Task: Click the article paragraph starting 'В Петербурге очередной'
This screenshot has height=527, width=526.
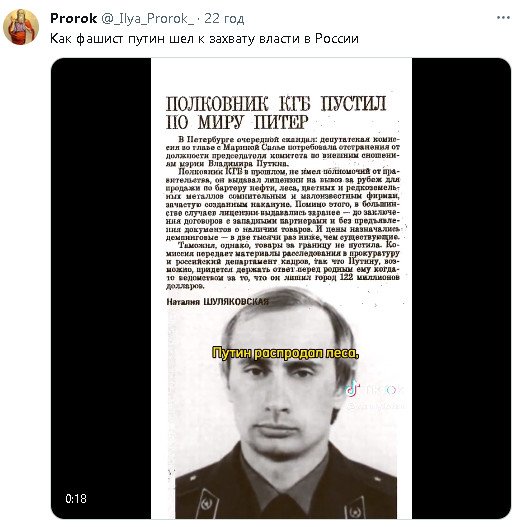Action: coord(283,151)
